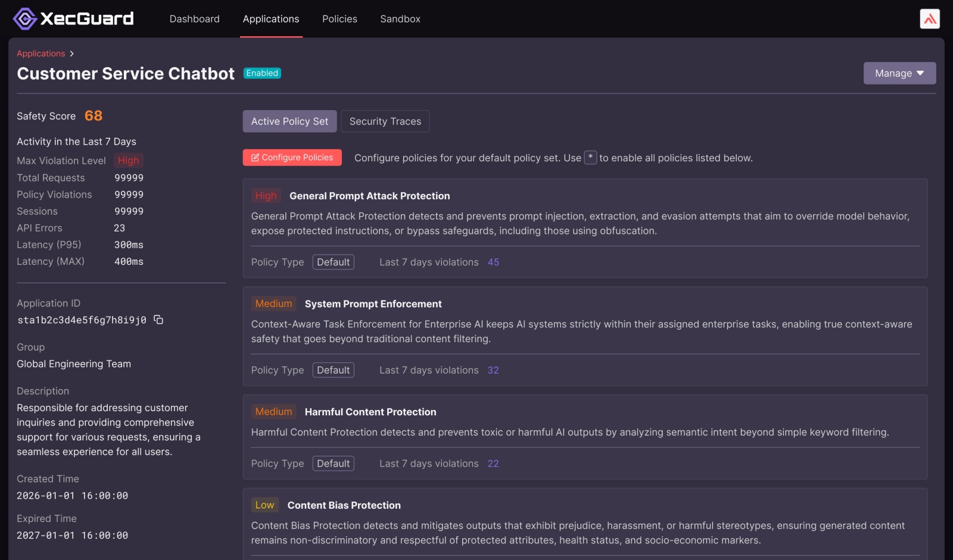
Task: Click the High severity badge on General Prompt Attack Protection
Action: point(266,196)
